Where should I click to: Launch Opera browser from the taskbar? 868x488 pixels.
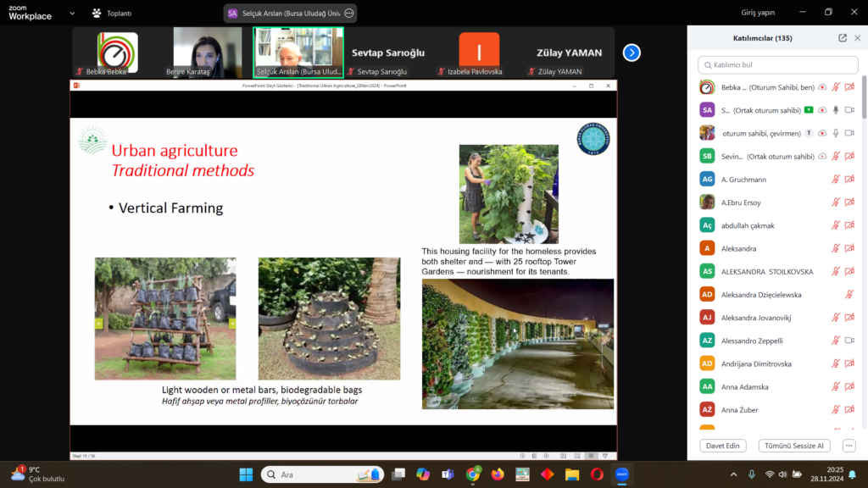(x=597, y=474)
